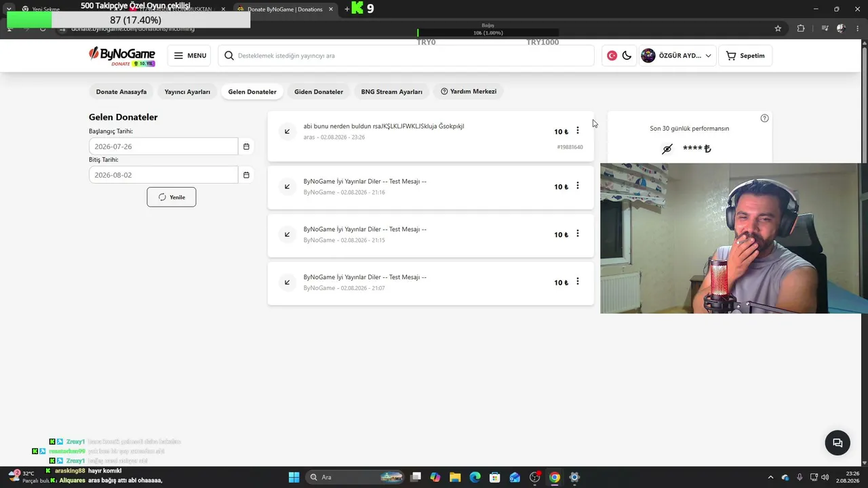Open options menu for aras donation
Image resolution: width=868 pixels, height=488 pixels.
pyautogui.click(x=578, y=131)
